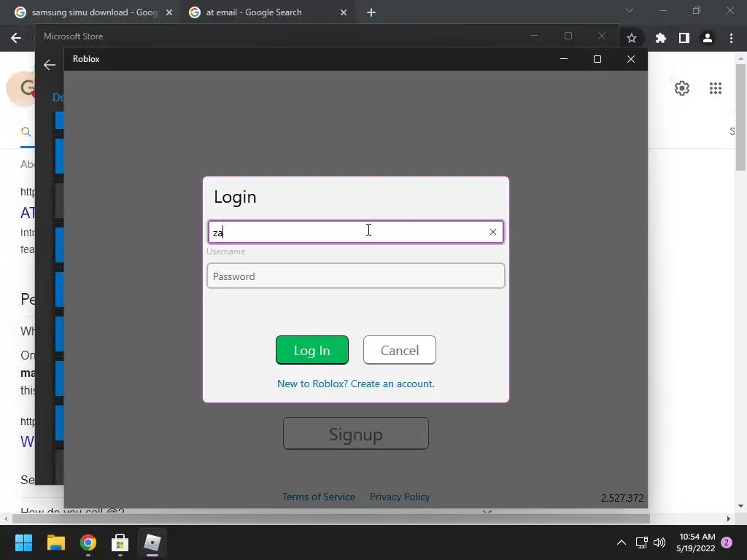The image size is (747, 560).
Task: Open 'New to Roblox? Create an account.' link
Action: [356, 384]
